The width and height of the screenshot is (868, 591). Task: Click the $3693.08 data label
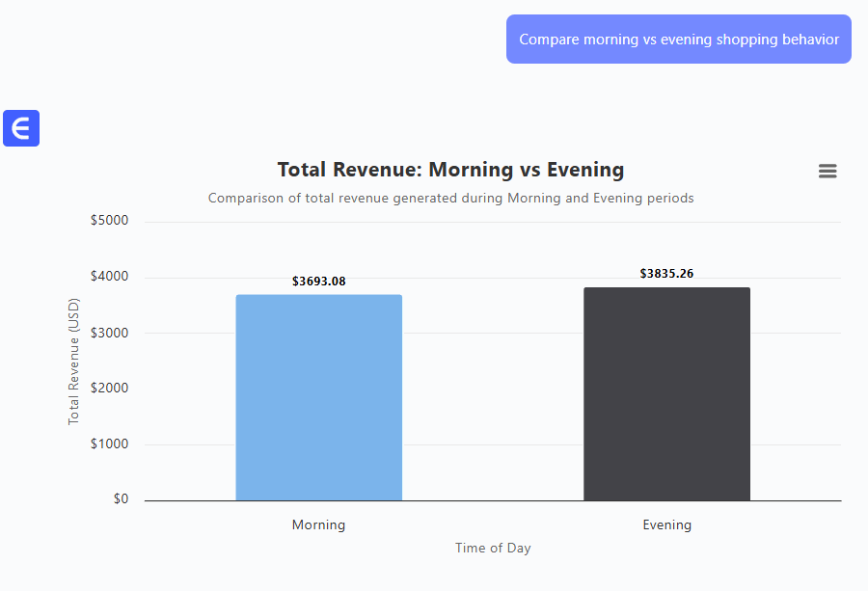318,282
